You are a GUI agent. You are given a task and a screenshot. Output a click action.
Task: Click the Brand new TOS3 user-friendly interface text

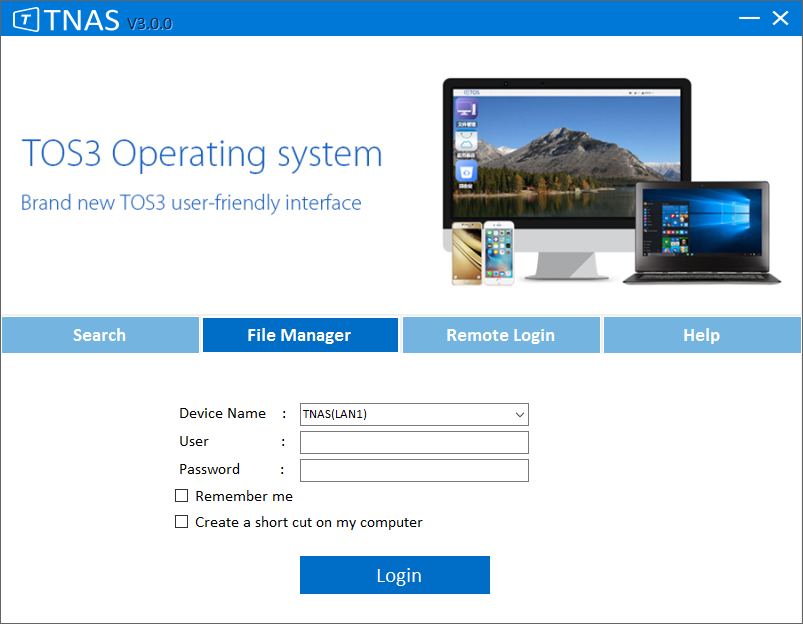click(191, 203)
